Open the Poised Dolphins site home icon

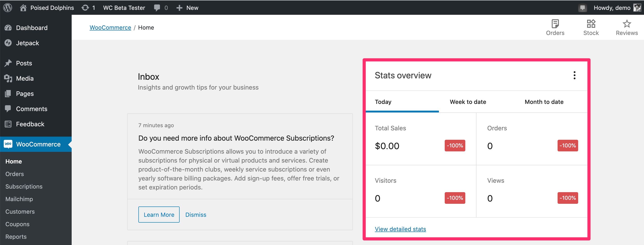23,8
